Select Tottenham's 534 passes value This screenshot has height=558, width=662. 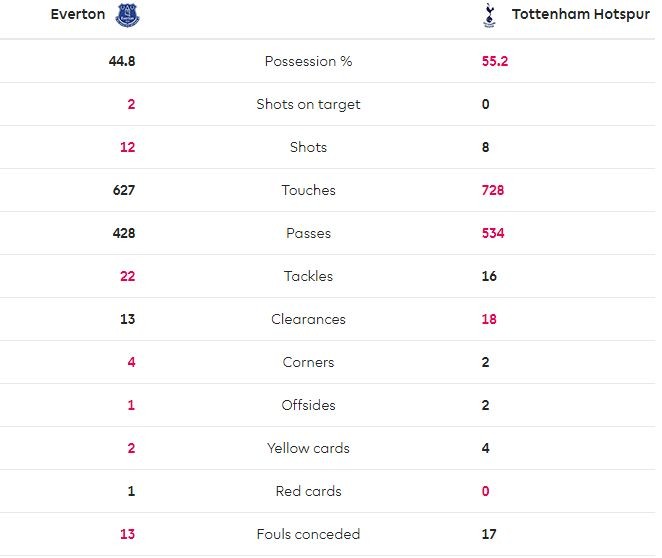point(493,233)
